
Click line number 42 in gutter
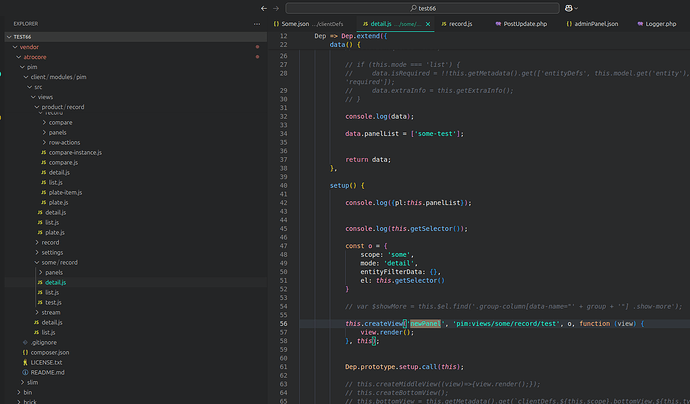click(x=283, y=203)
